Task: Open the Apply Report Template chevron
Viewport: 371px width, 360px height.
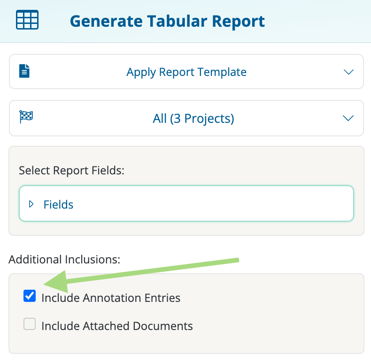Action: tap(348, 72)
